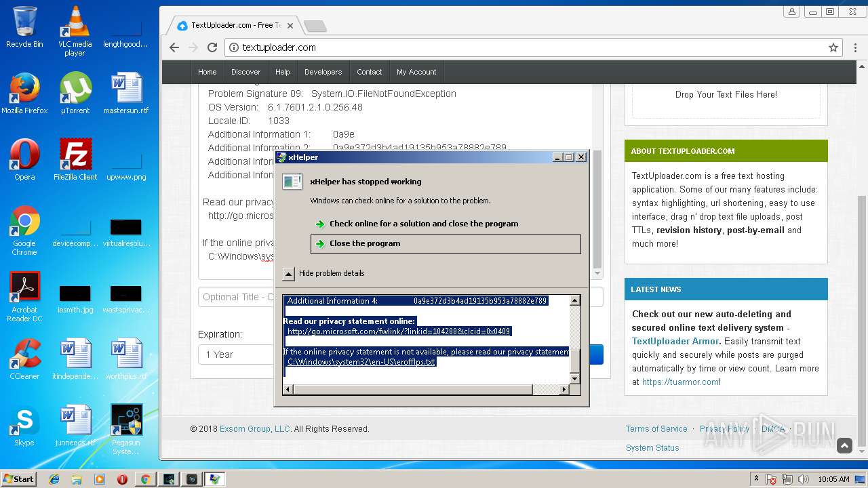Close the TextUploader.com tab
Viewport: 868px width, 488px height.
tap(290, 26)
